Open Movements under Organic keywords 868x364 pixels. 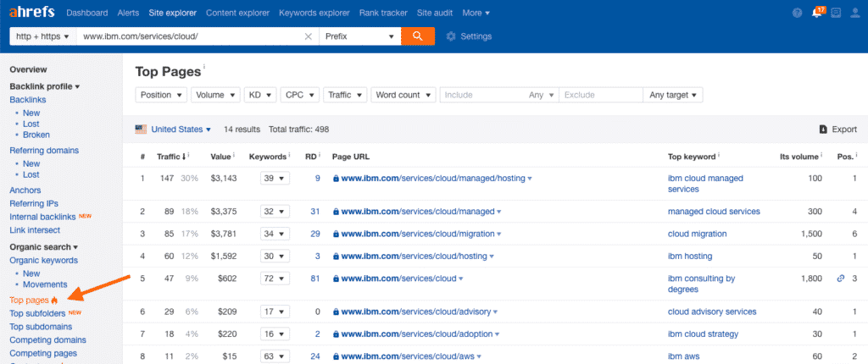click(x=45, y=284)
